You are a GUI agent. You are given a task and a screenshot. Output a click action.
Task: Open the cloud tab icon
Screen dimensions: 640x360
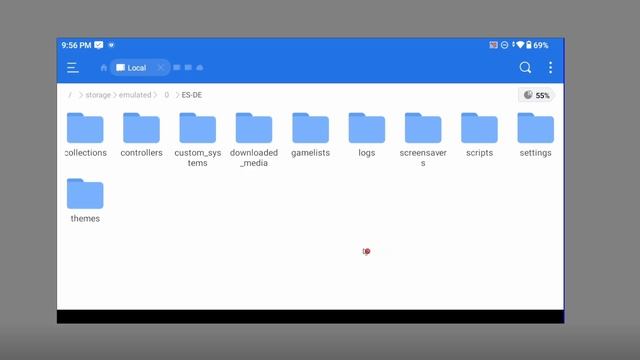[x=200, y=67]
